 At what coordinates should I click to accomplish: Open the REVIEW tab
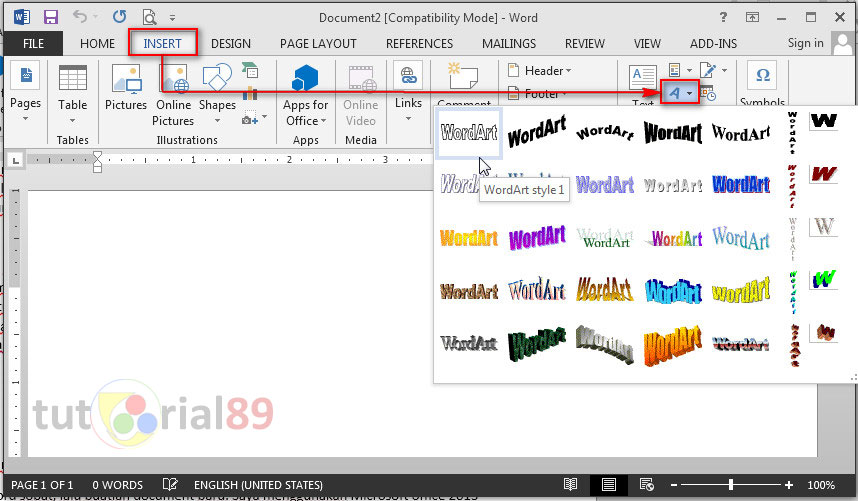tap(584, 43)
